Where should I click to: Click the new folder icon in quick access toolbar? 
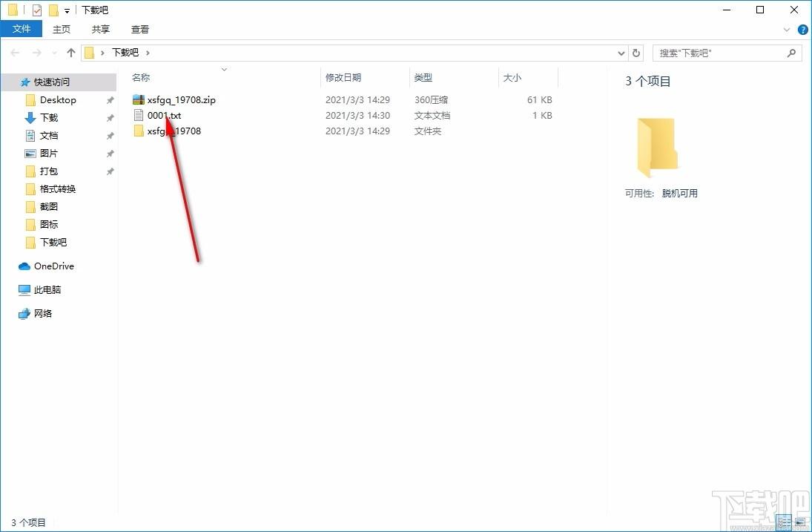coord(53,10)
